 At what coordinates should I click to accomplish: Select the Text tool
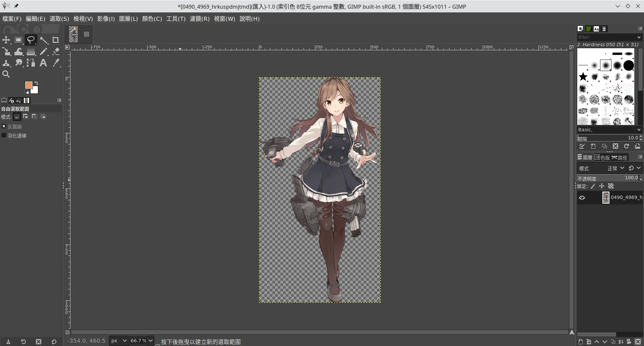43,63
